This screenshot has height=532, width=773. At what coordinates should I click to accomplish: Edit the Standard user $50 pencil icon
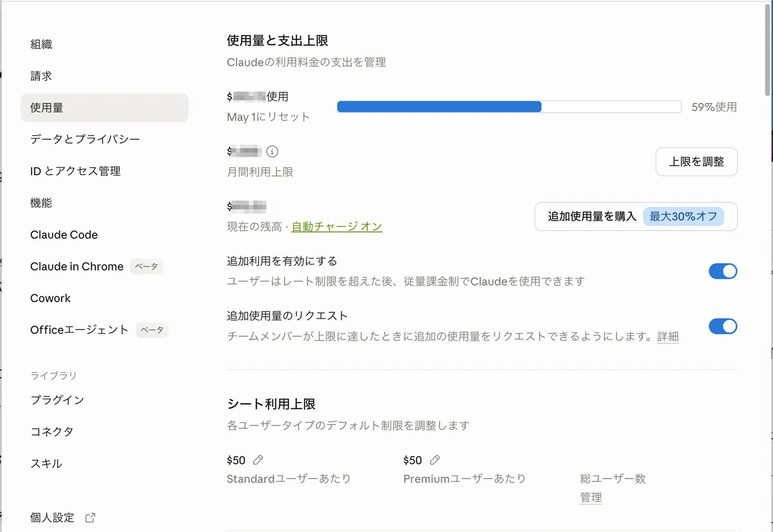click(x=258, y=460)
